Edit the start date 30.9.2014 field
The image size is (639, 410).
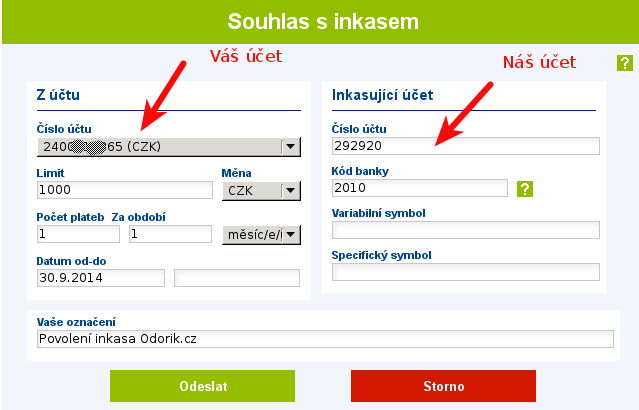tap(101, 278)
